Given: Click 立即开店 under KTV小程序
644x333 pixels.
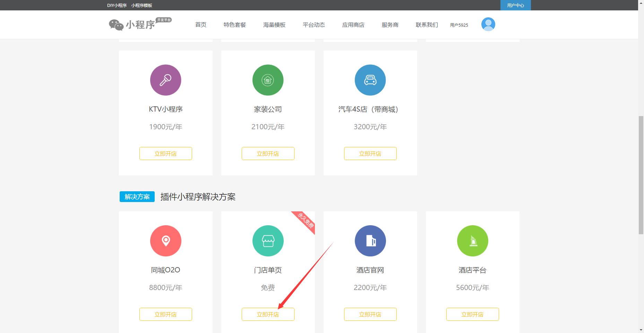Looking at the screenshot, I should (165, 154).
